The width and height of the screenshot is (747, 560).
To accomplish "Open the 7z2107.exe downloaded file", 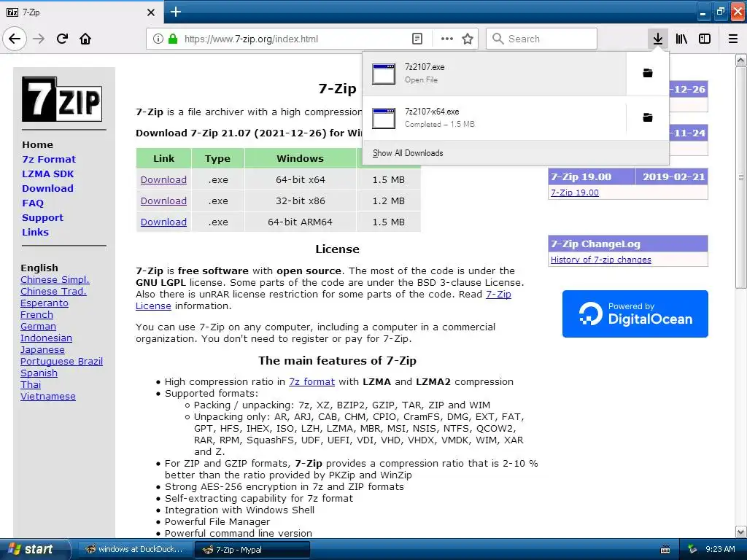I will [x=494, y=74].
